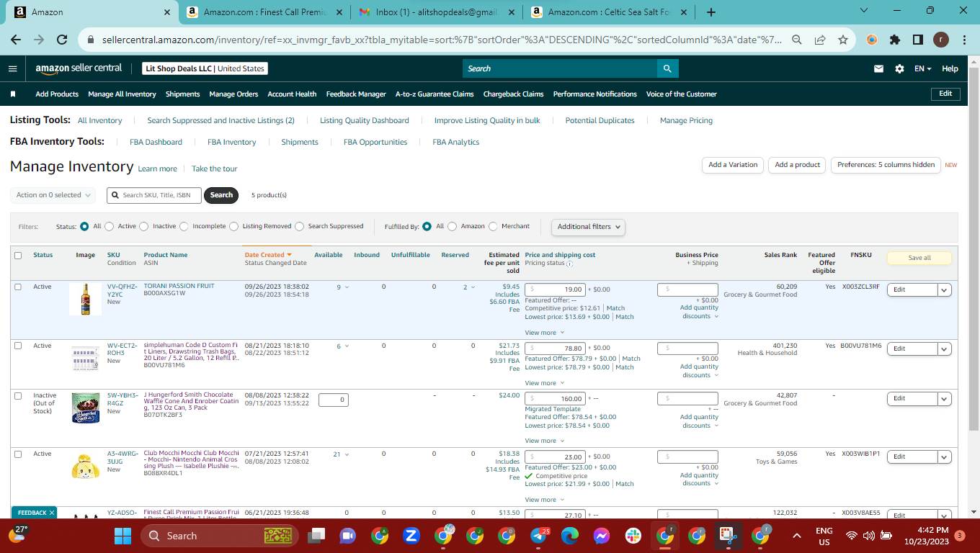Click the TORANI price field showing 19.00
This screenshot has width=980, height=553.
point(555,289)
